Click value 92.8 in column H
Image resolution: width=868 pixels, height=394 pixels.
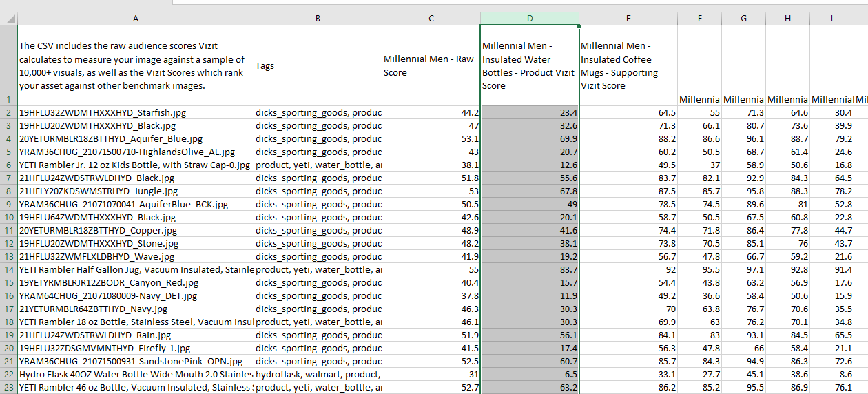(x=787, y=269)
